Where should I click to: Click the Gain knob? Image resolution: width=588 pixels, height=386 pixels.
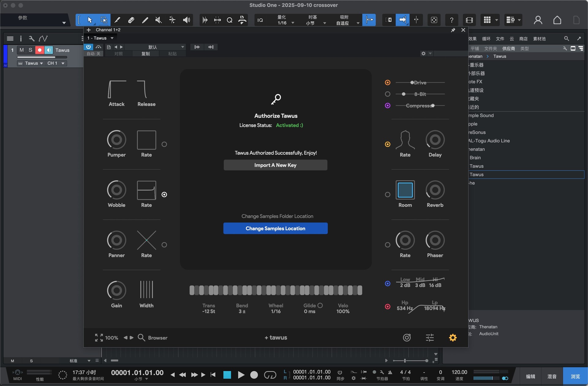point(116,290)
